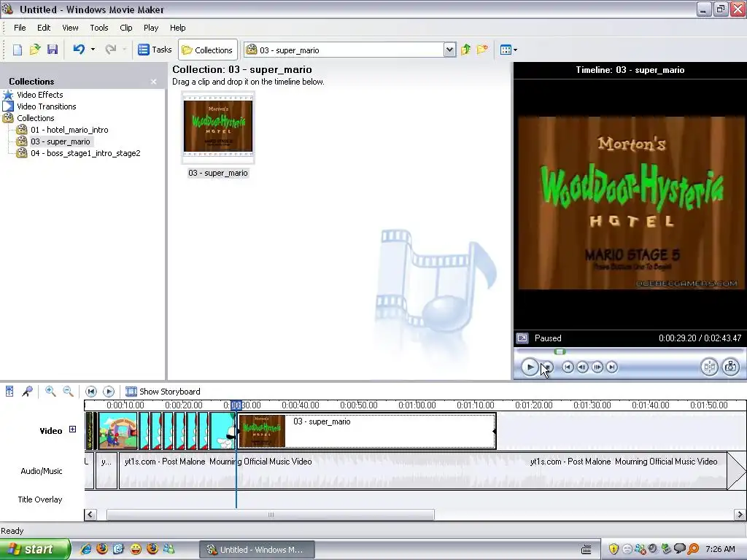Select Video Transitions in the collections tree
This screenshot has height=560, width=747.
[x=47, y=106]
